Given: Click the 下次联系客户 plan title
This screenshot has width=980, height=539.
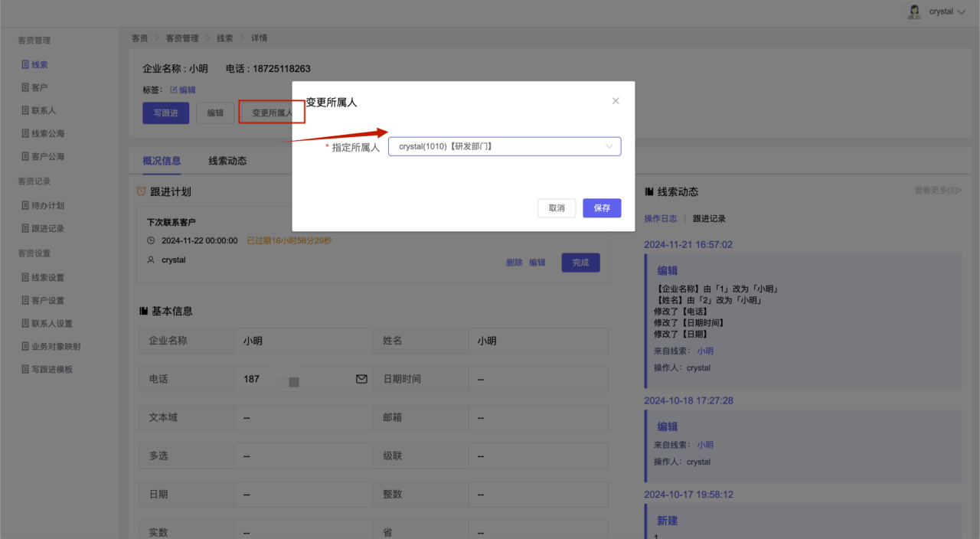Looking at the screenshot, I should point(171,222).
